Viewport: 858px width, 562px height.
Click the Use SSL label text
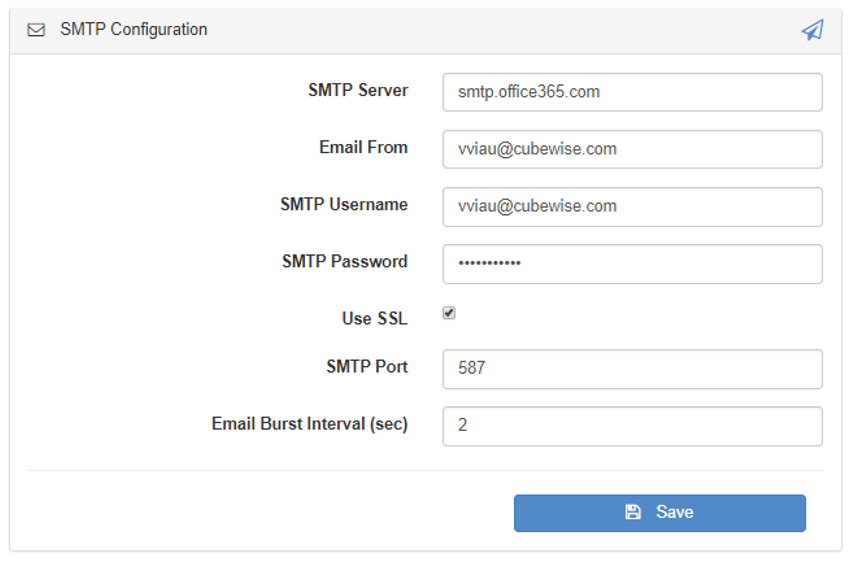[x=375, y=319]
